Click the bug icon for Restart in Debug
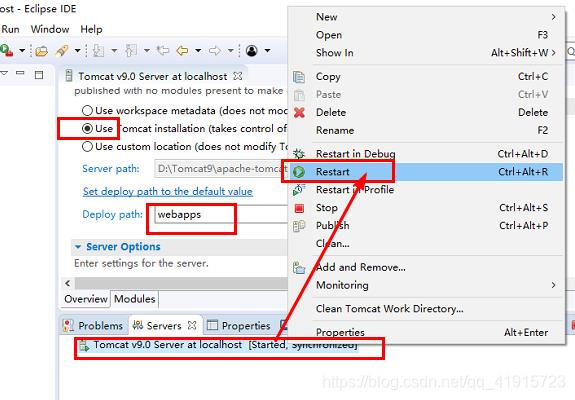 299,154
